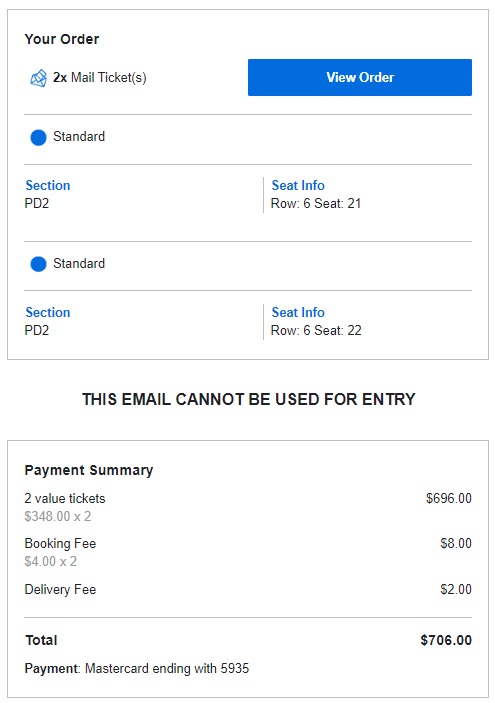The width and height of the screenshot is (495, 703).
Task: Click the first Standard blue circle icon
Action: pos(38,137)
